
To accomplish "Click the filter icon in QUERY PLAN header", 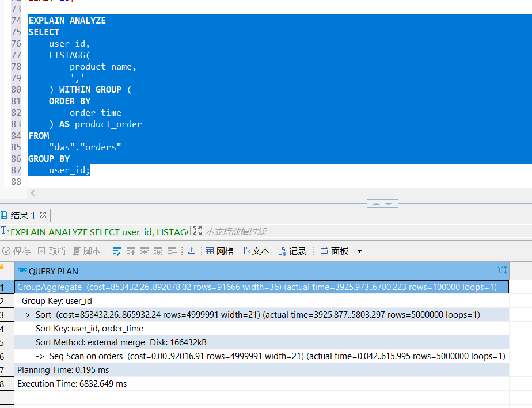I will 502,270.
